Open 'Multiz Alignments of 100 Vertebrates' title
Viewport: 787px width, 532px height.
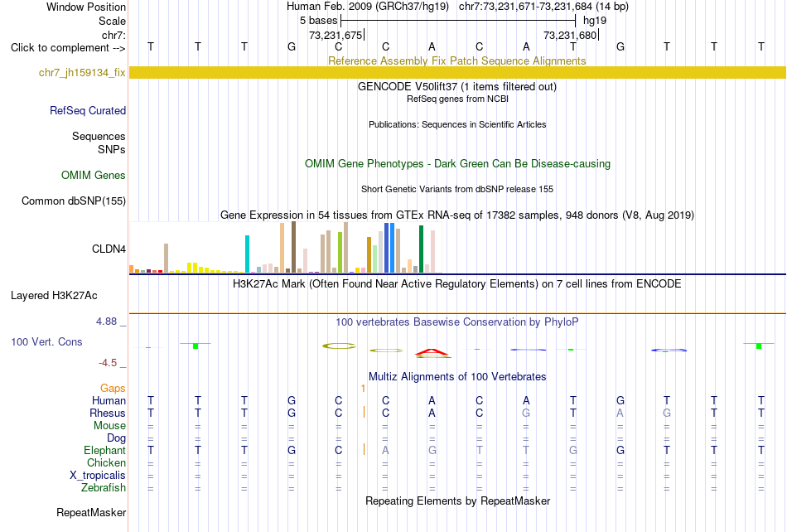pyautogui.click(x=457, y=376)
